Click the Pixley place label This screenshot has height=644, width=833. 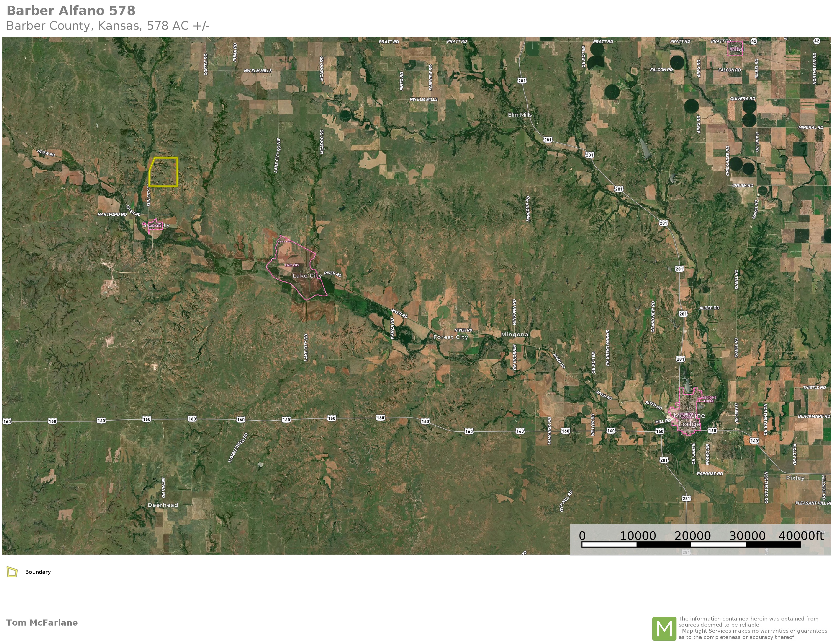point(795,478)
